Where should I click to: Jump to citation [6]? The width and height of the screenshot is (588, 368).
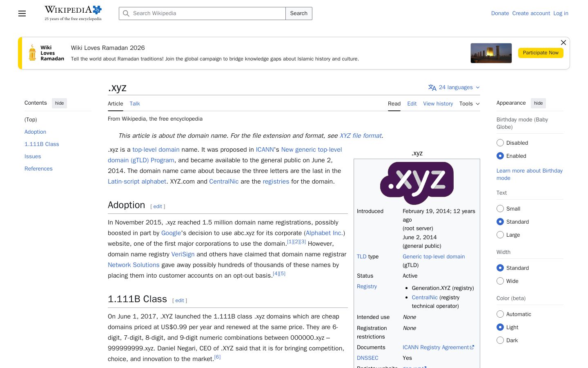tap(217, 357)
